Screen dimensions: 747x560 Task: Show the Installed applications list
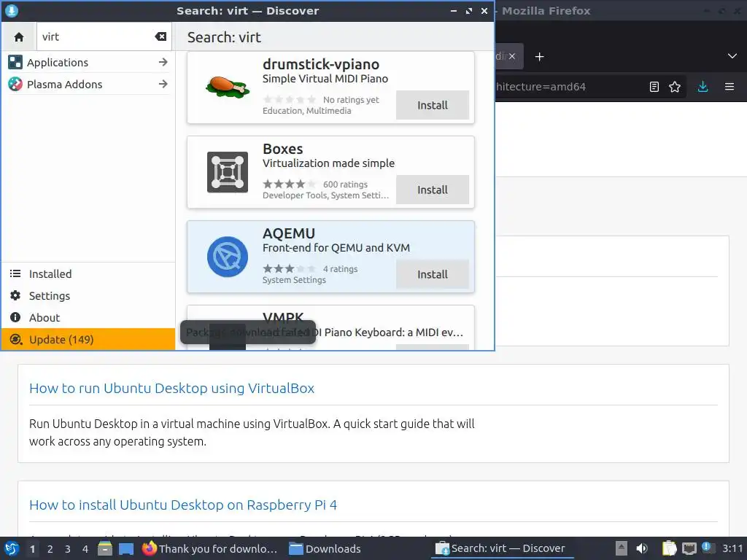point(88,274)
